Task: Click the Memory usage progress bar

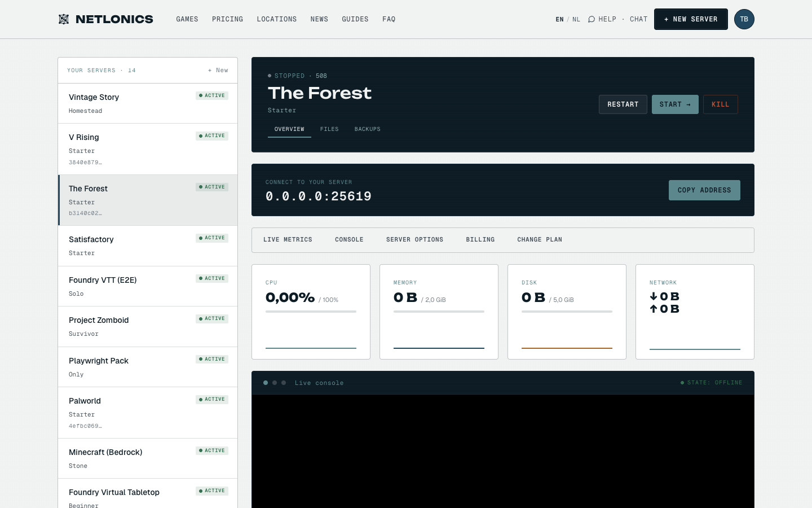Action: click(x=439, y=312)
